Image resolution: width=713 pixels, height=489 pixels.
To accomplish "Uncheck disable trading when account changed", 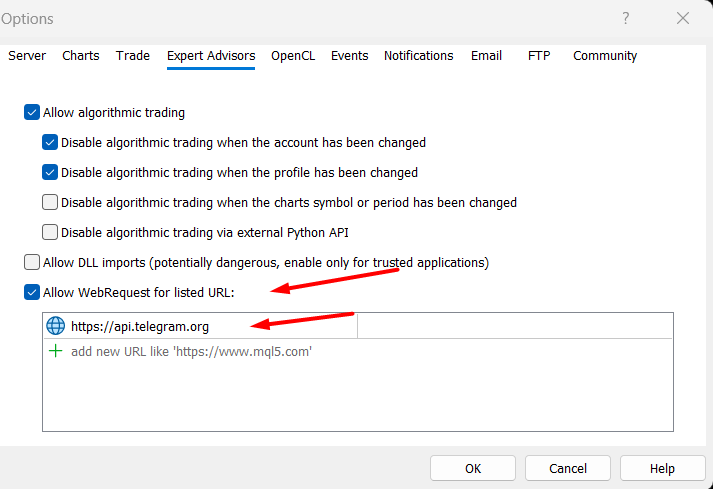I will 50,143.
